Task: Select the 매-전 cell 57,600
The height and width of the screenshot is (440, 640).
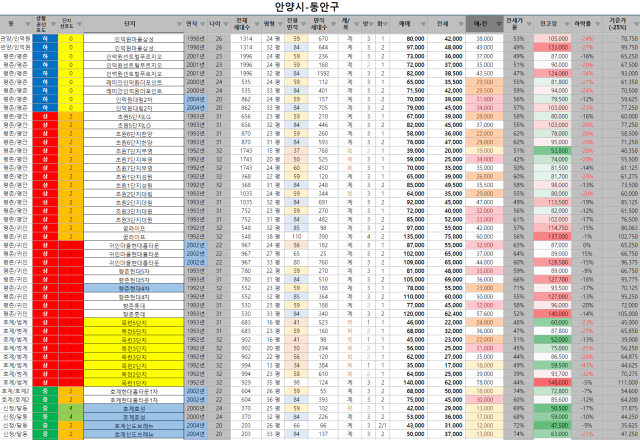Action: (x=484, y=314)
